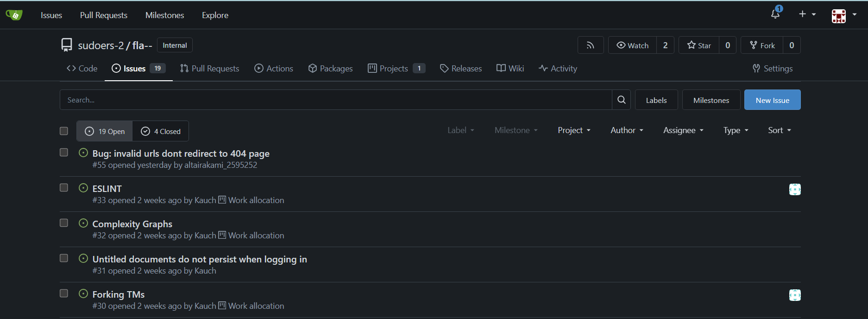
Task: Open 'Untitled documents do not persist' issue
Action: [200, 259]
